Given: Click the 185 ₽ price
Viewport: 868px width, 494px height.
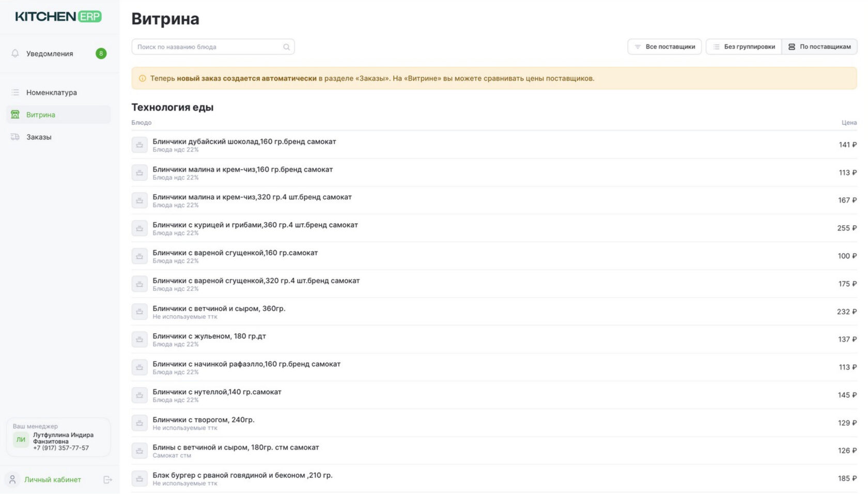Looking at the screenshot, I should click(x=847, y=479).
